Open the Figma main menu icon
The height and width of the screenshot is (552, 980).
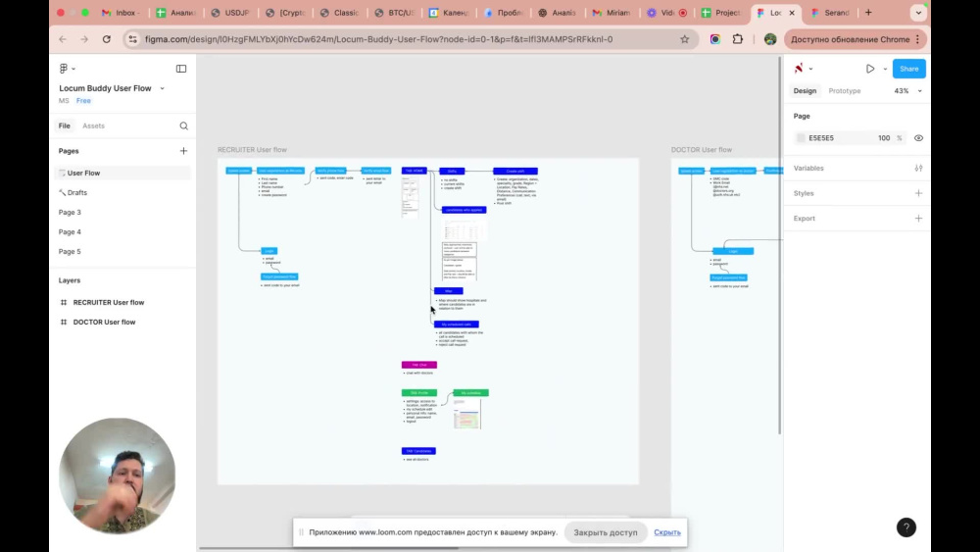[63, 68]
